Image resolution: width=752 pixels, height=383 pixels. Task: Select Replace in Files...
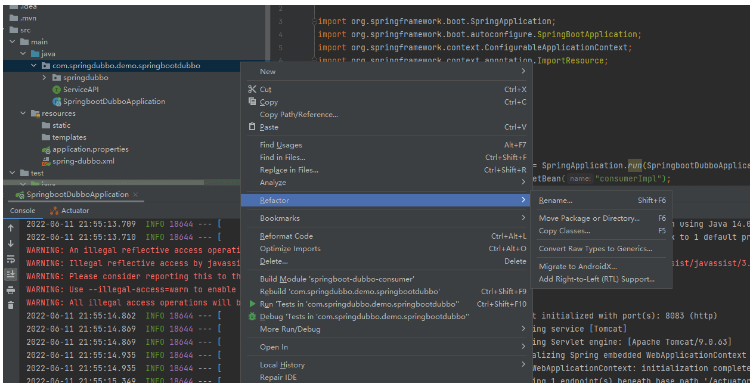289,170
